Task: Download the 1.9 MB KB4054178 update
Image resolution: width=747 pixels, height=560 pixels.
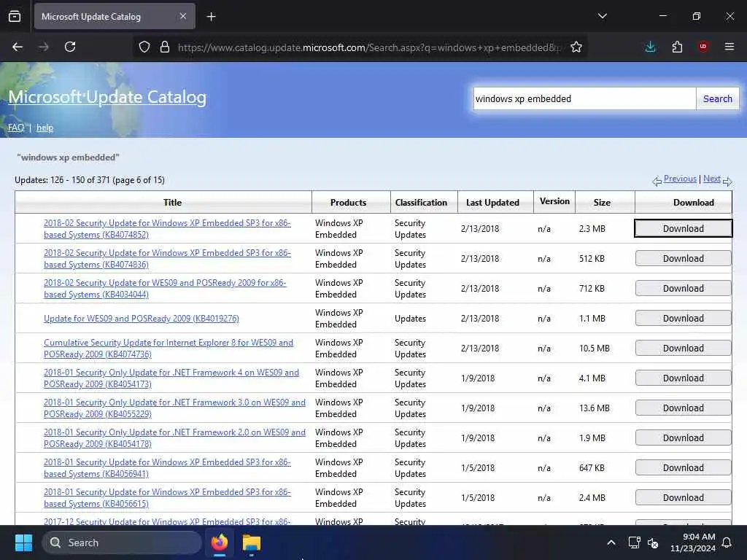Action: [x=683, y=438]
